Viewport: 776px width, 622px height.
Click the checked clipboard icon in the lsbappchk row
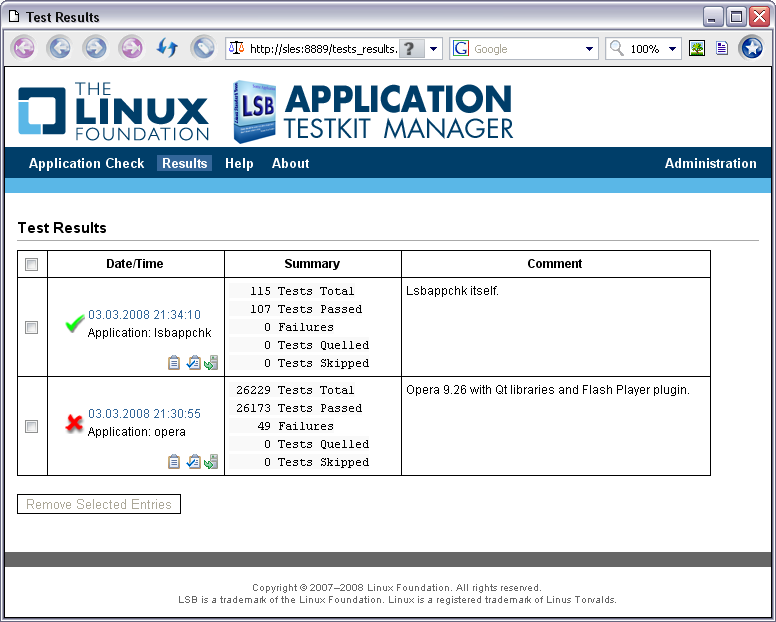(193, 363)
